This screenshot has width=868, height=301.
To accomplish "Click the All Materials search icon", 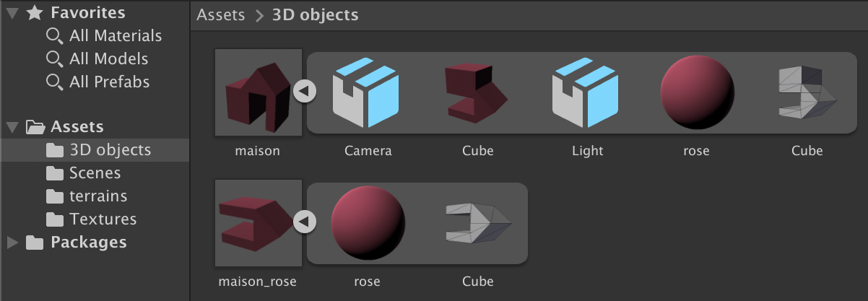I will (53, 35).
